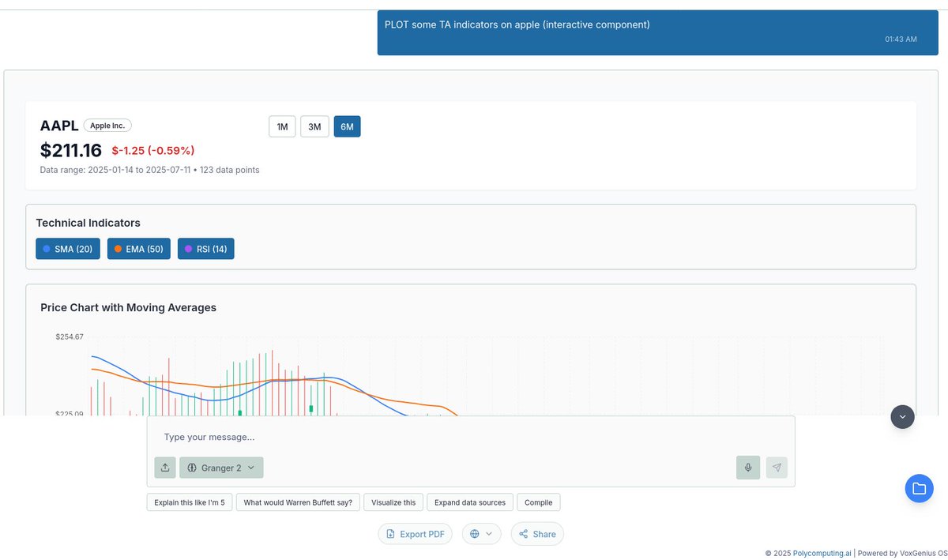Screen dimensions: 948x560
Task: Click the $254.67 axis label
Action: point(70,336)
